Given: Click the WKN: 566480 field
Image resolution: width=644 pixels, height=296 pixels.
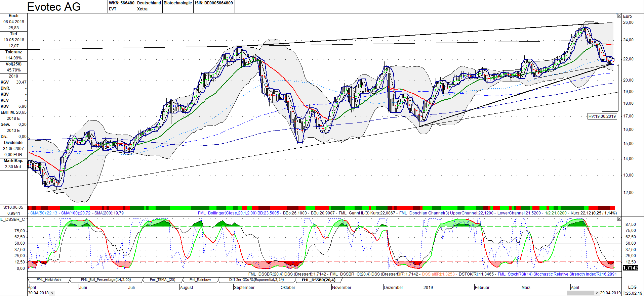Looking at the screenshot, I should pos(121,3).
